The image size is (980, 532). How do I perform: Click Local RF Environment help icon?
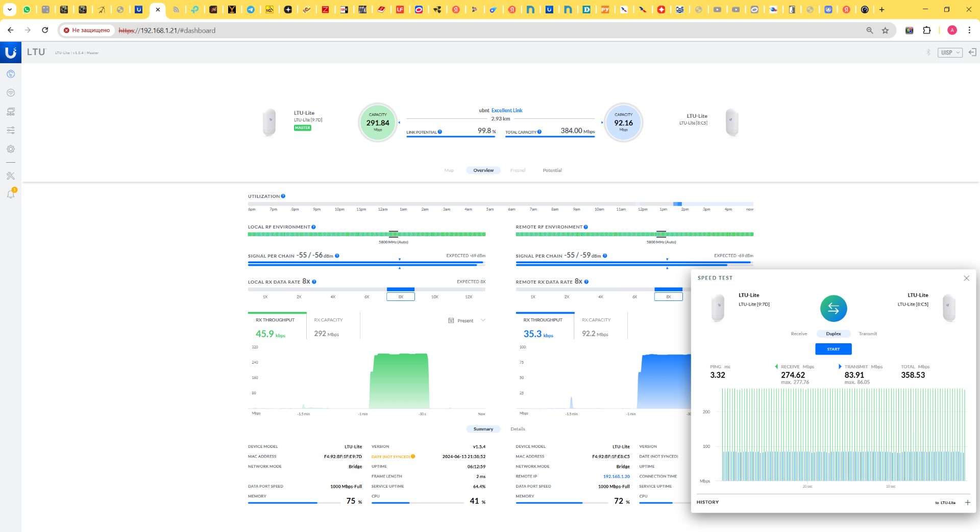pos(313,227)
